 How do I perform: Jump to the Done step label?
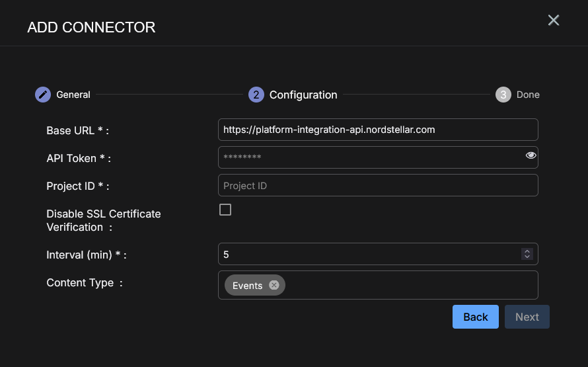pos(528,95)
